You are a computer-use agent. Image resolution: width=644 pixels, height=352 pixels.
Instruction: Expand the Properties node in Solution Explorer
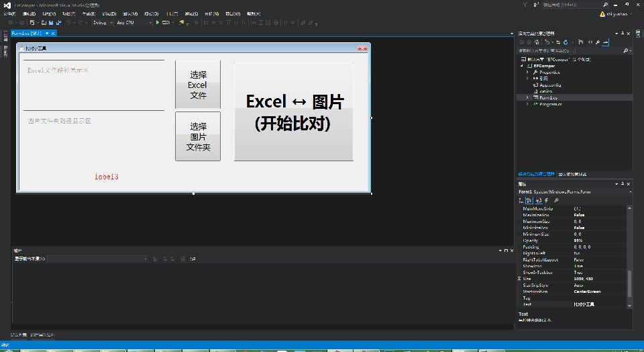pos(528,73)
